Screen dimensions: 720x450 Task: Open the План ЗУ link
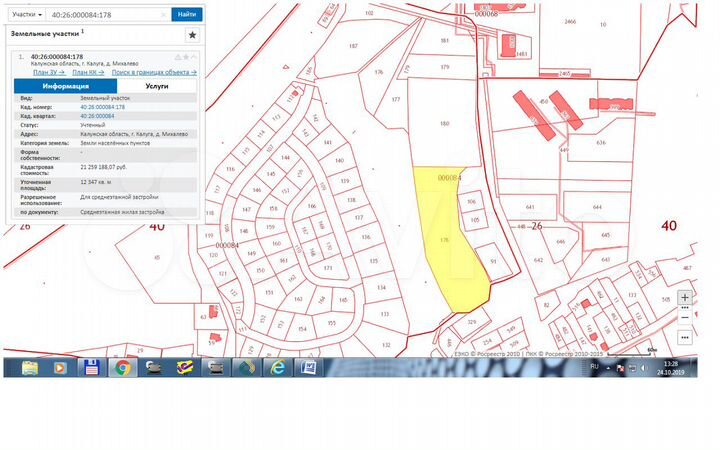pos(49,72)
